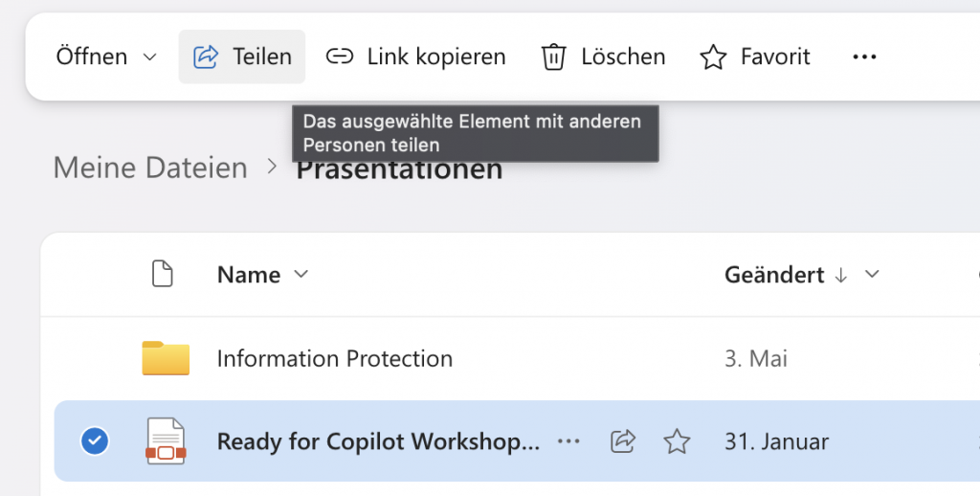This screenshot has height=496, width=980.
Task: Uncheck the selected Ready for Copilot row
Action: point(96,441)
